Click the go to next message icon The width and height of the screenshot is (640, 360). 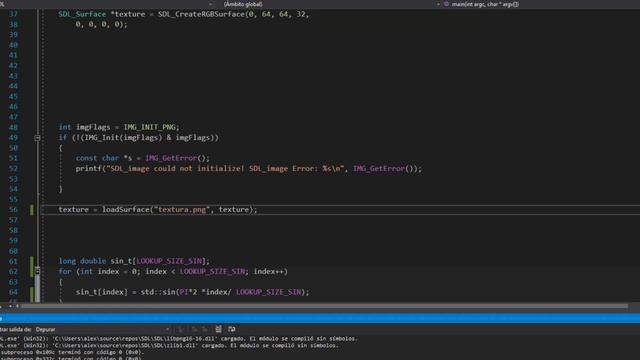point(205,329)
